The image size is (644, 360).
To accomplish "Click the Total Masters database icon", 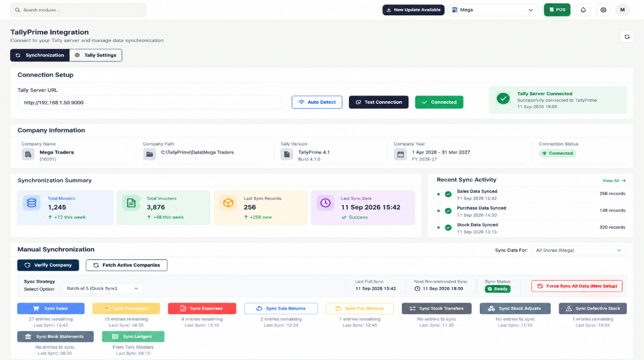I will pos(31,203).
